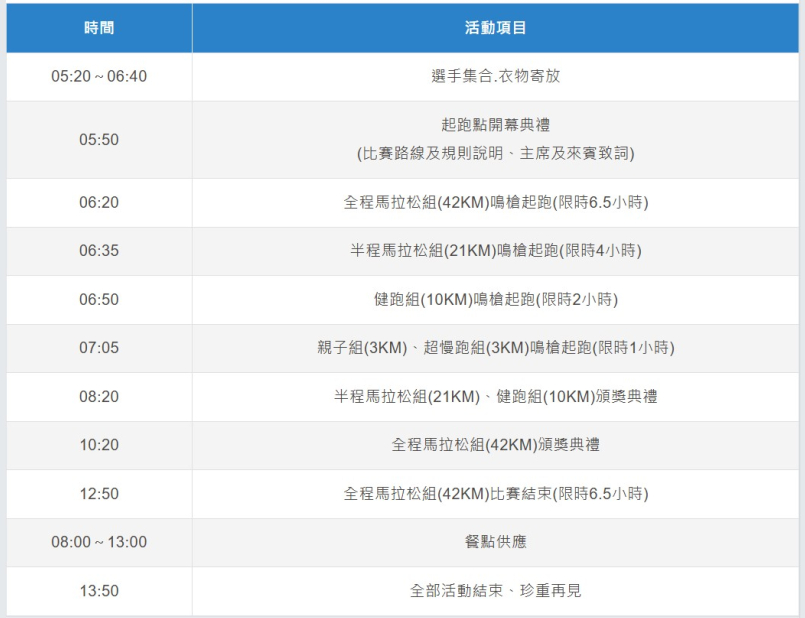Click the 餐點供應 activity text

coord(495,542)
